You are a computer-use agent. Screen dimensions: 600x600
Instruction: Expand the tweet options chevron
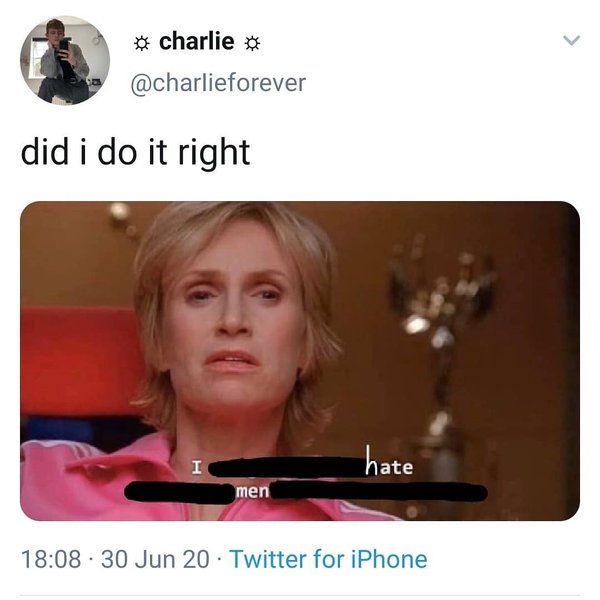click(x=572, y=40)
